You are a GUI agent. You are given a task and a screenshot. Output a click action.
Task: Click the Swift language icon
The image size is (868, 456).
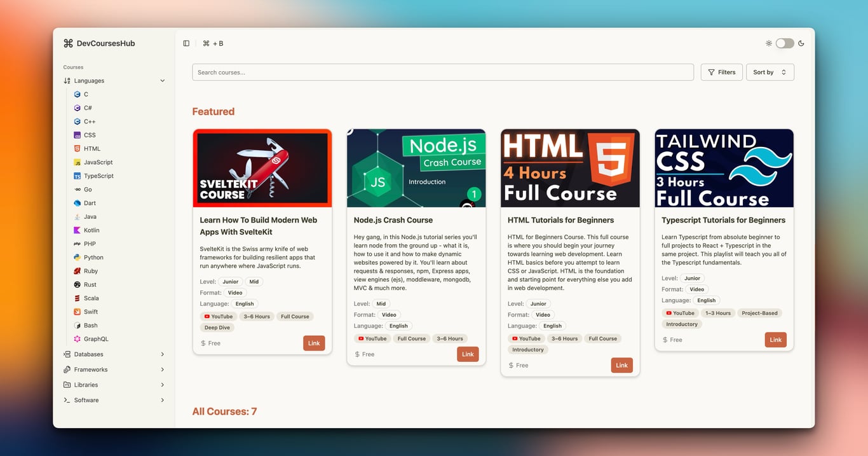coord(77,312)
